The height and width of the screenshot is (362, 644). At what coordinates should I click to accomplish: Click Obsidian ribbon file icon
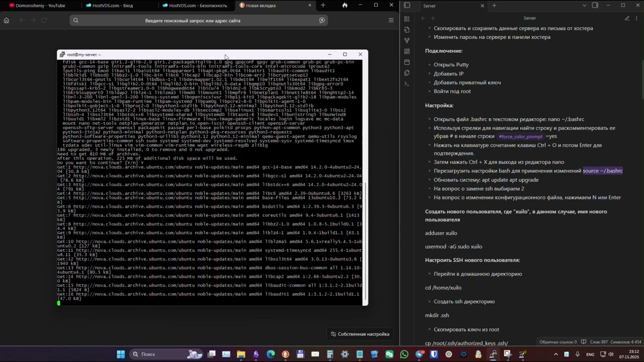pos(407,30)
